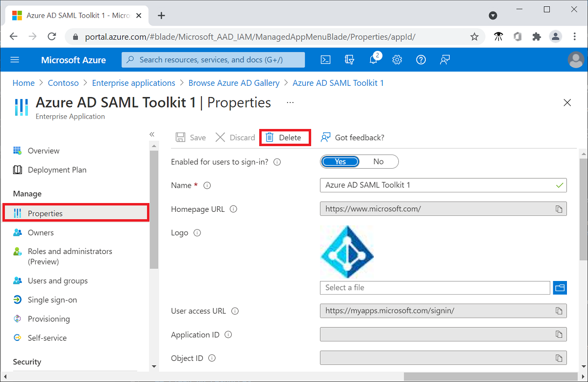This screenshot has width=588, height=382.
Task: Open the browser extensions puzzle icon
Action: click(537, 37)
